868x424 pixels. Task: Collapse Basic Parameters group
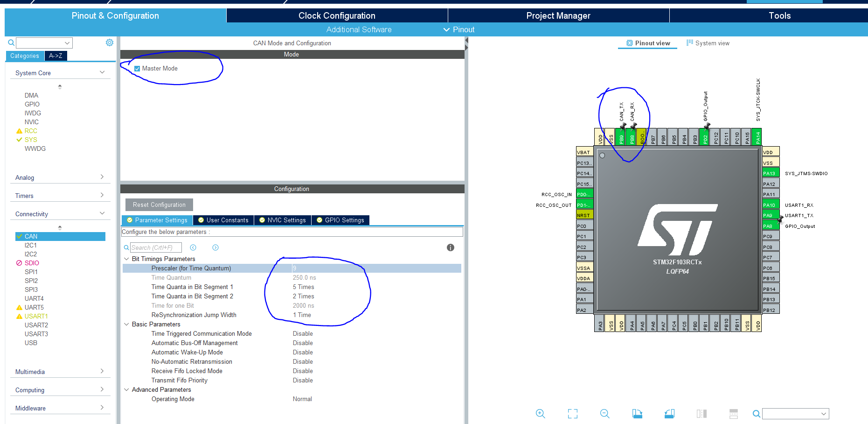click(126, 324)
